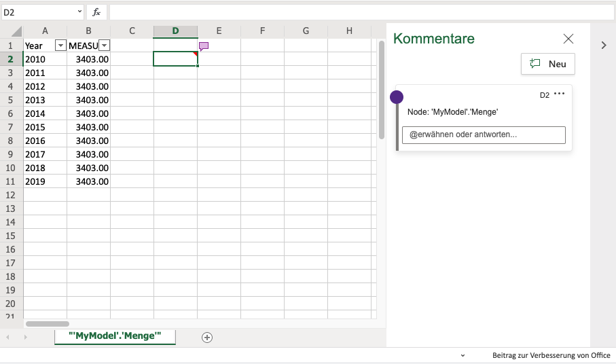616x364 pixels.
Task: Close the Kommentare panel
Action: (x=568, y=39)
